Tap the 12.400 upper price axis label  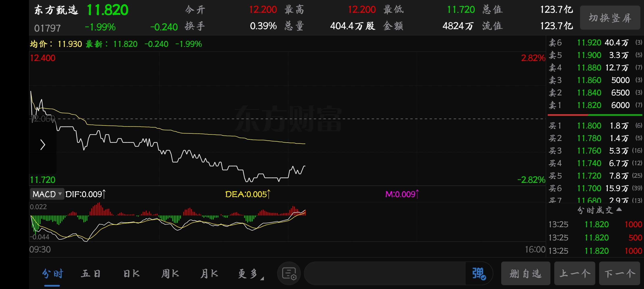[42, 58]
